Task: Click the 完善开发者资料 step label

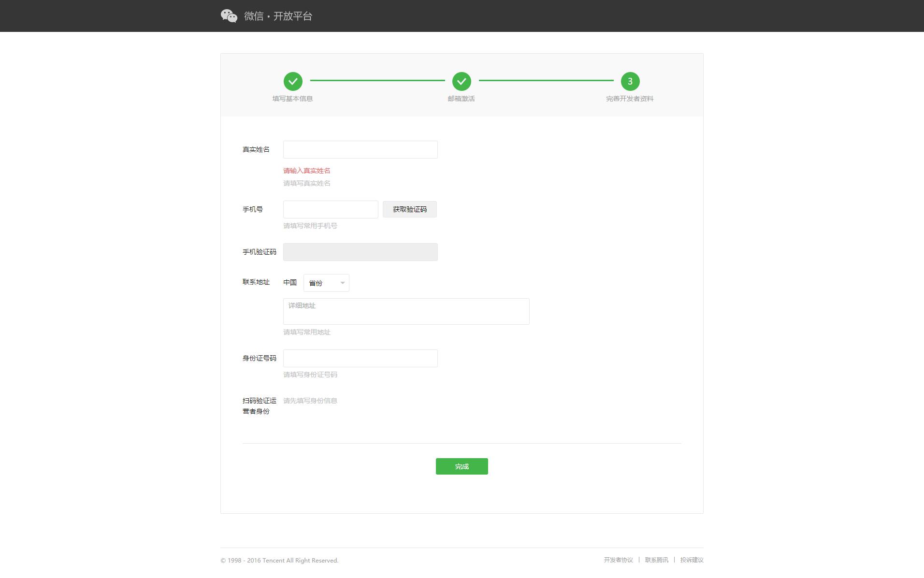Action: [x=630, y=99]
